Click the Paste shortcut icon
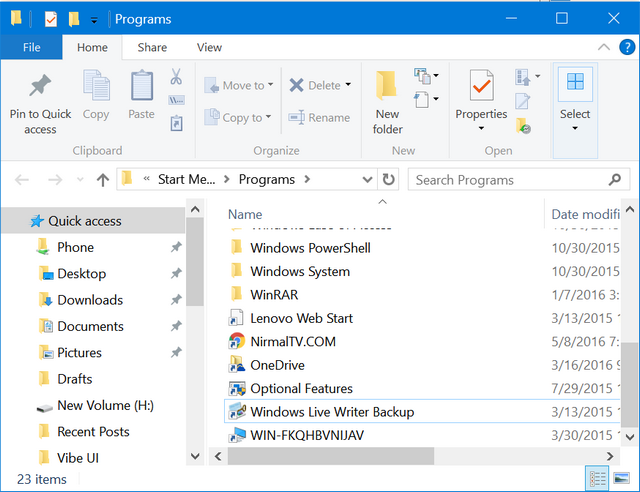Image resolution: width=640 pixels, height=492 pixels. (x=176, y=123)
